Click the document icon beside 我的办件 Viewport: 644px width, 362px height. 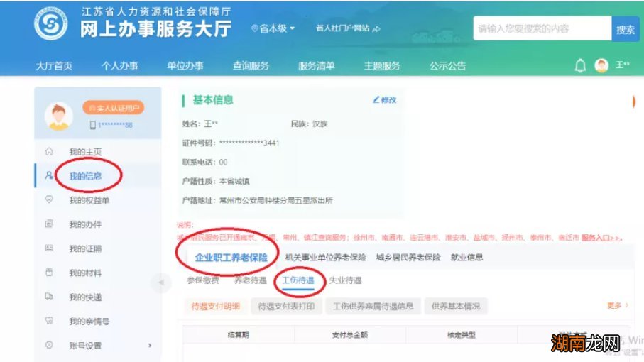coord(49,224)
